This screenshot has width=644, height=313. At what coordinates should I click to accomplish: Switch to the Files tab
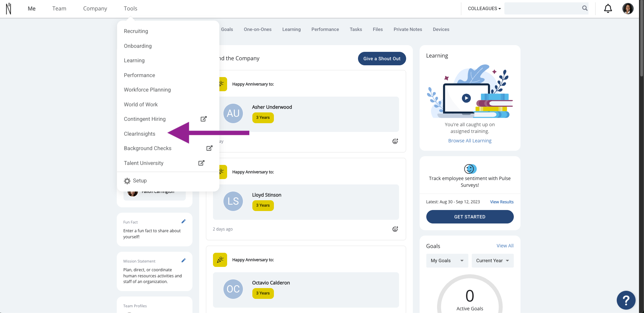point(378,30)
